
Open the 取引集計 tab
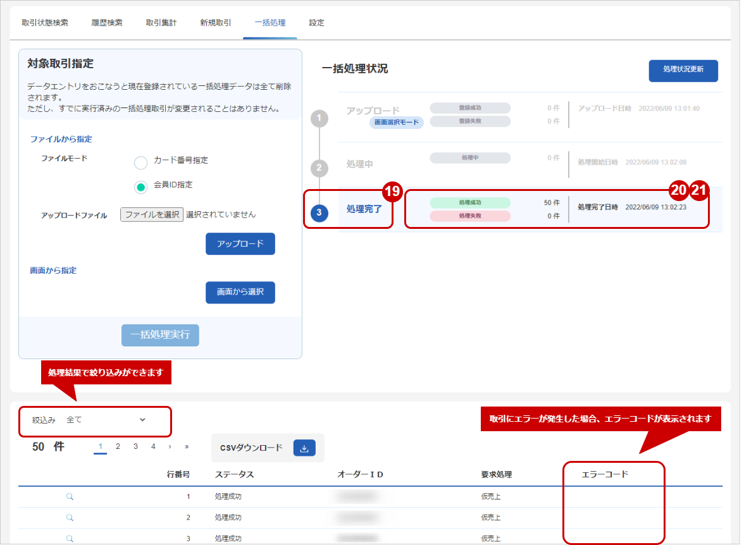[161, 23]
